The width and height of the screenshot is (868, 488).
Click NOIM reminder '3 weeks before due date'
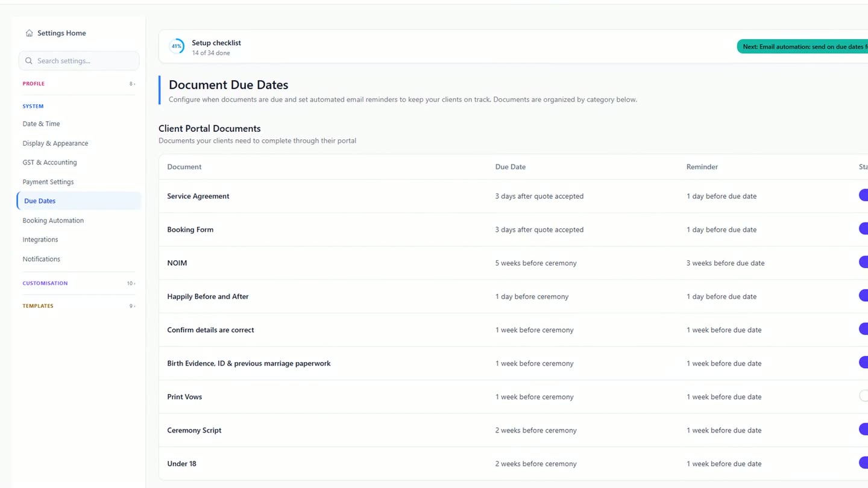725,263
